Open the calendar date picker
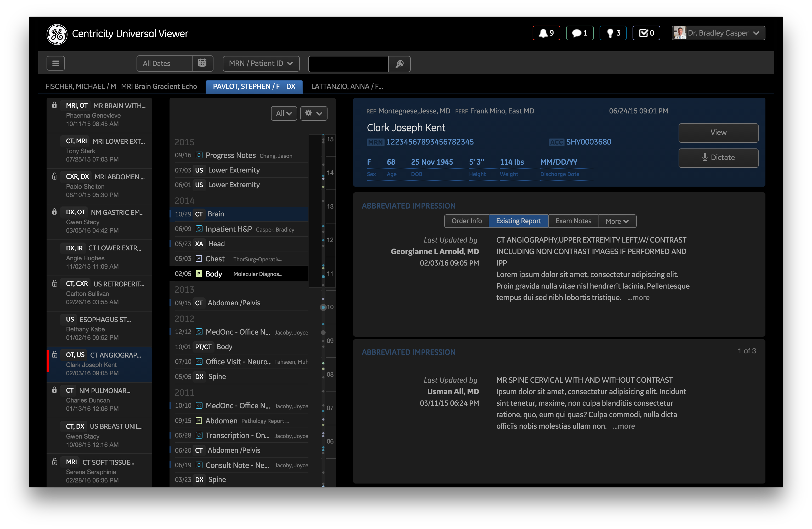The height and width of the screenshot is (529, 812). 202,64
